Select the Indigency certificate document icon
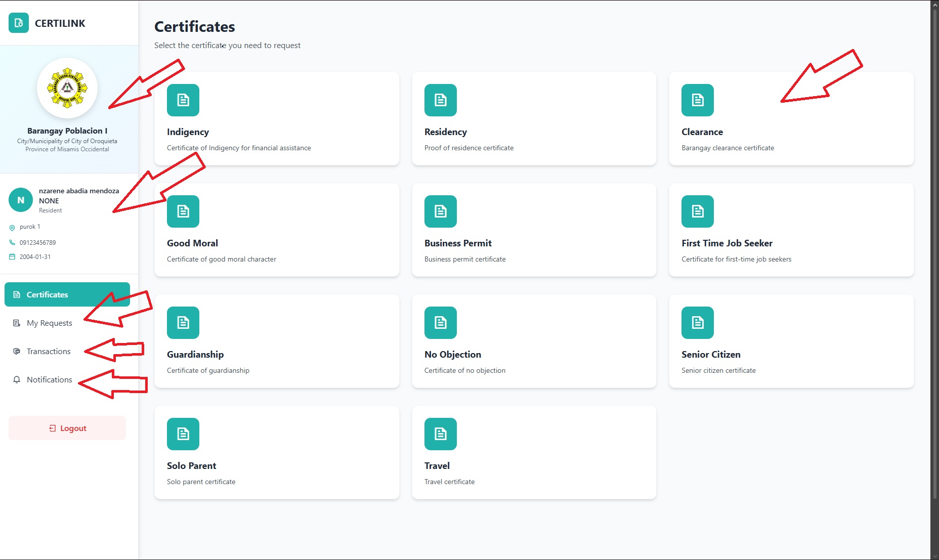This screenshot has height=560, width=939. pyautogui.click(x=183, y=100)
